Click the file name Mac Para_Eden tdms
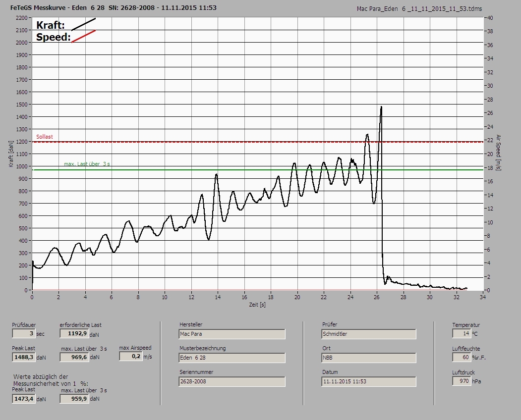The height and width of the screenshot is (420, 521). tap(419, 8)
